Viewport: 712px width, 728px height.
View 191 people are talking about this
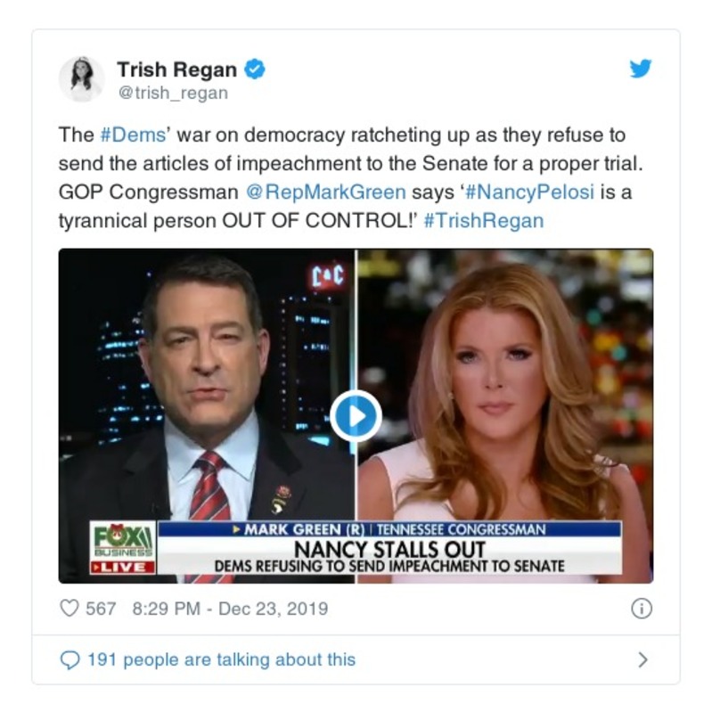(x=222, y=659)
